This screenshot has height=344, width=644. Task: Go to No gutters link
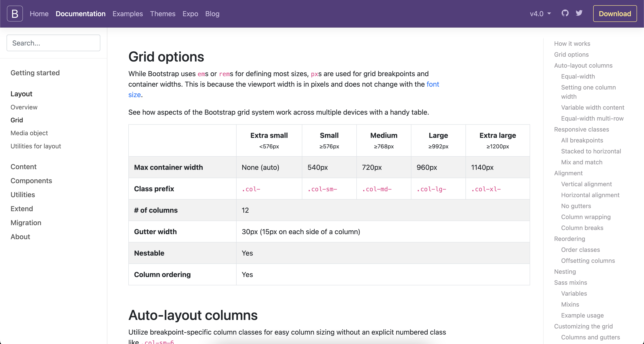[576, 206]
